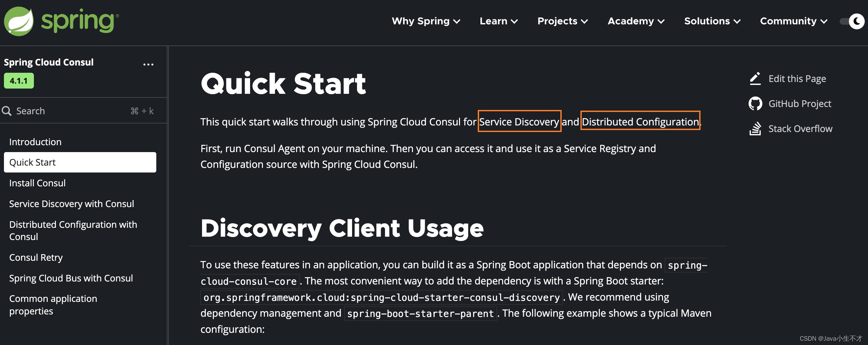The width and height of the screenshot is (868, 345).
Task: Click the Quick Start page heading
Action: (x=283, y=84)
